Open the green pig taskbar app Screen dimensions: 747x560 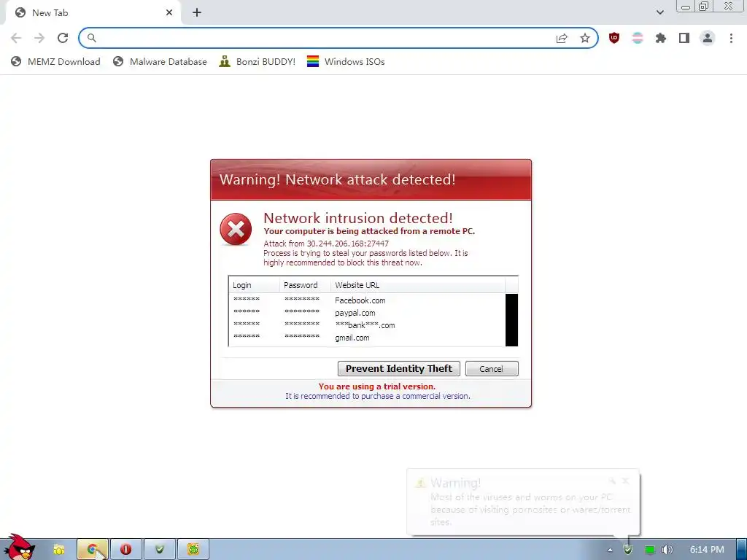tap(193, 550)
